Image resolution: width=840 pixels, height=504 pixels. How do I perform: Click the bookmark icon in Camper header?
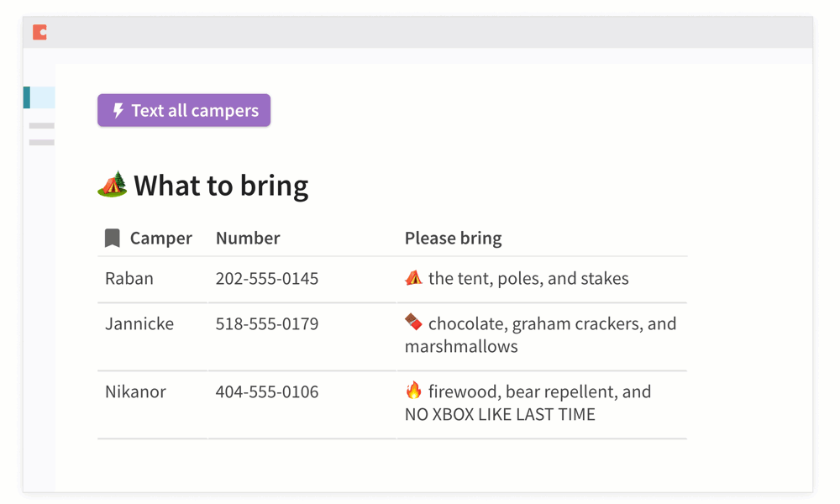click(113, 239)
